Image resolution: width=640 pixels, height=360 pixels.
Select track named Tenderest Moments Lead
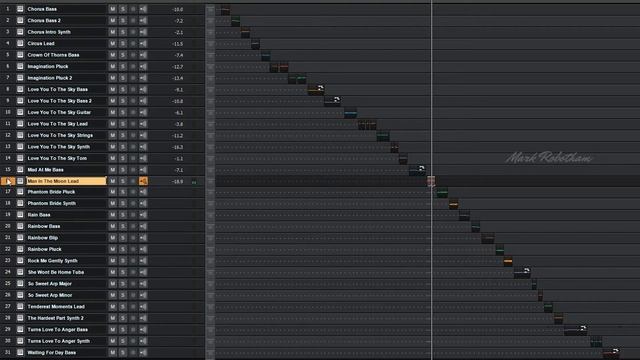pyautogui.click(x=56, y=307)
